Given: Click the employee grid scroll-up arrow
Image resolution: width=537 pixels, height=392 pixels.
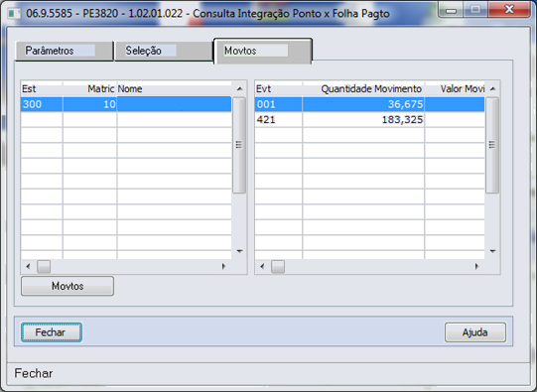Looking at the screenshot, I should coord(239,89).
